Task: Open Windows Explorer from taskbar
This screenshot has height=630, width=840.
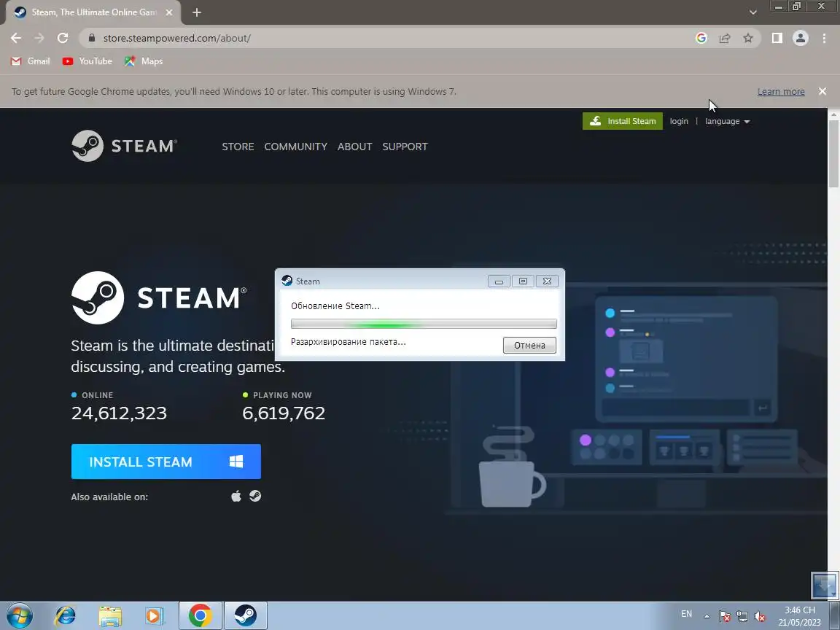Action: [110, 616]
